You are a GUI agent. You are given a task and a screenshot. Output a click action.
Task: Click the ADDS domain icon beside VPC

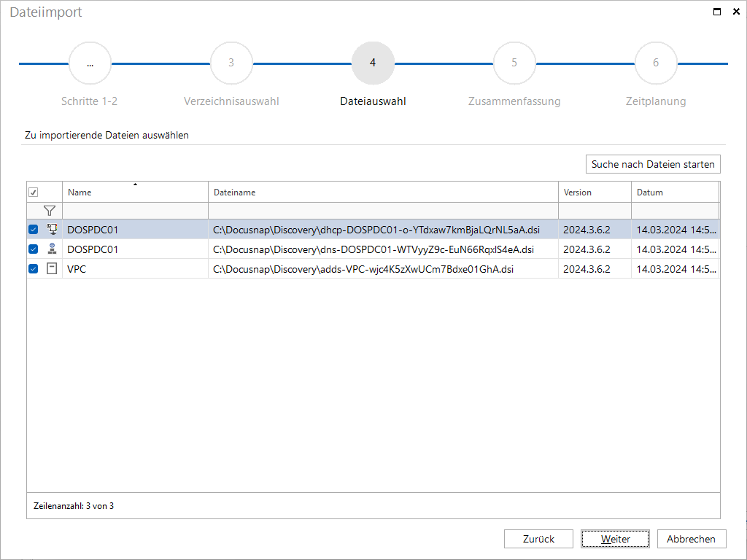click(x=52, y=268)
